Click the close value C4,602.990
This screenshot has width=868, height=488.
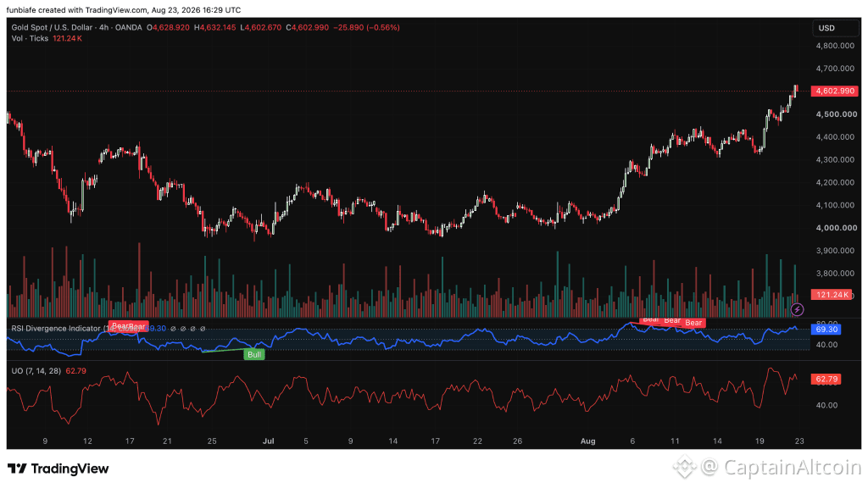click(307, 27)
